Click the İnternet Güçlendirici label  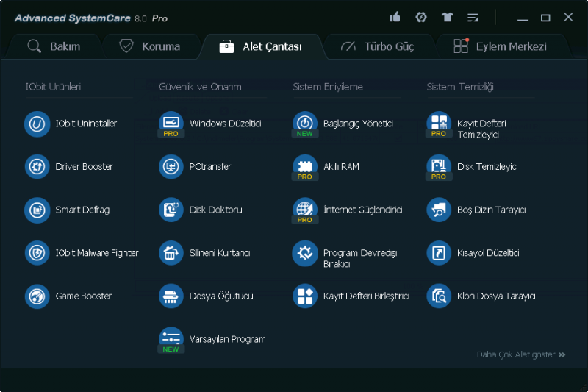pyautogui.click(x=363, y=210)
